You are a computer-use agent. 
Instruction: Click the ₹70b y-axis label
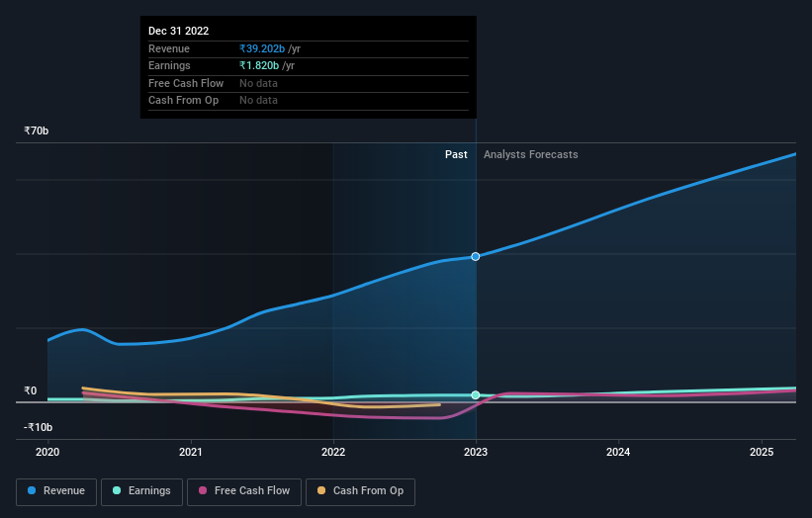[37, 130]
